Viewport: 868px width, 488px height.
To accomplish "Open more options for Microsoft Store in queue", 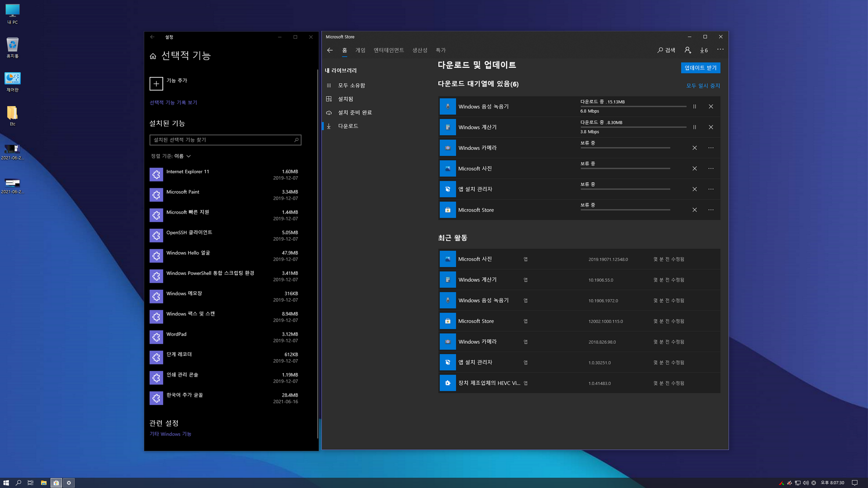I will (x=711, y=210).
